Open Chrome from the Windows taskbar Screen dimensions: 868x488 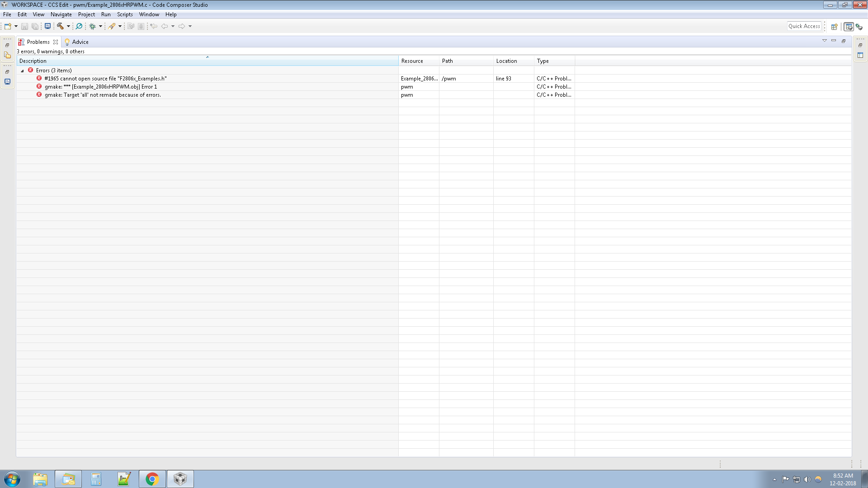[x=152, y=479]
